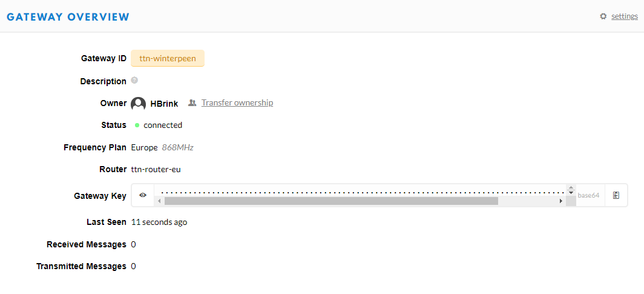Click the up arrow of the key stepper

[571, 189]
